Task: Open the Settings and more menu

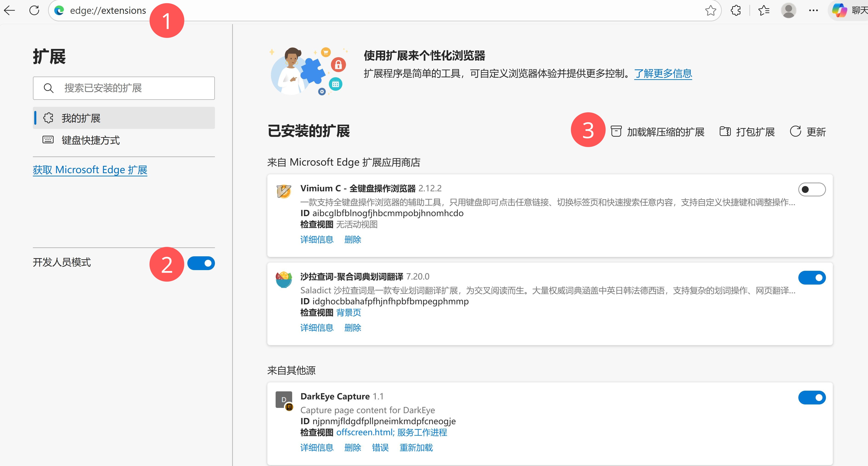Action: [x=813, y=10]
